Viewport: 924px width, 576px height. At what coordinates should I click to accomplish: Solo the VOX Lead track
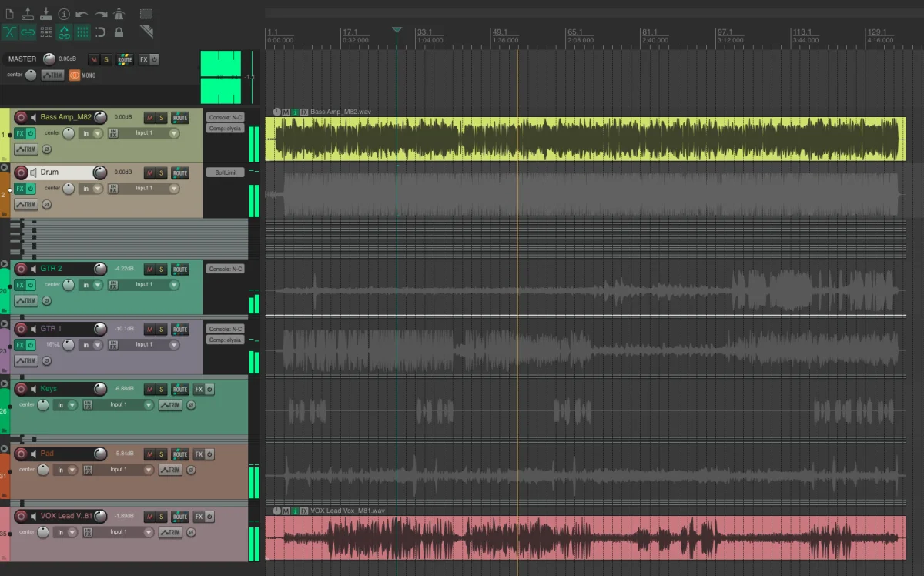(x=162, y=517)
